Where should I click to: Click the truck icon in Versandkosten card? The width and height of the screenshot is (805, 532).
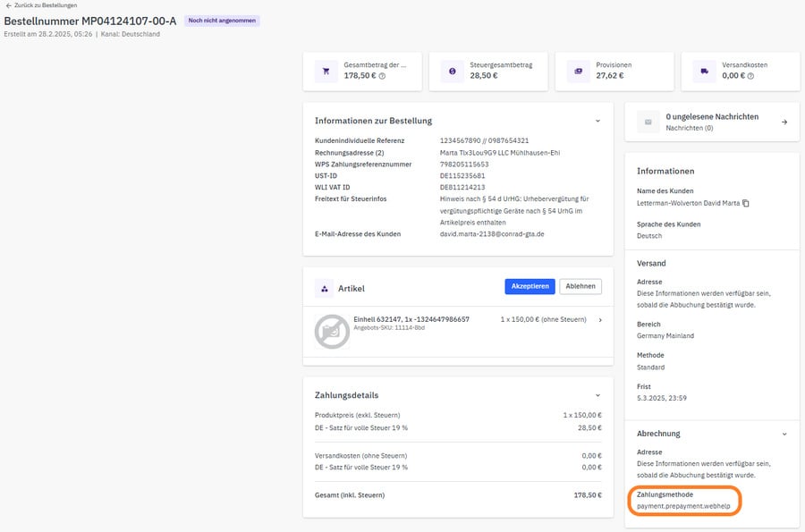point(704,71)
